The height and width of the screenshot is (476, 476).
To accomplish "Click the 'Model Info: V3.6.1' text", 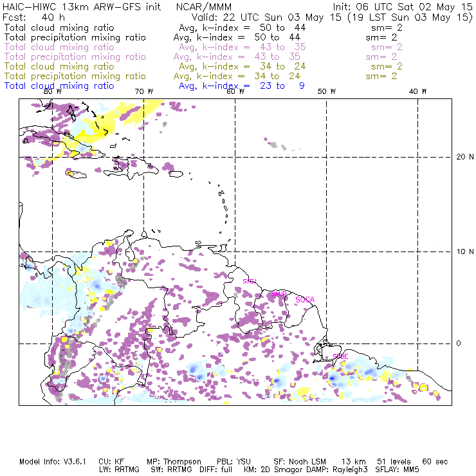I will pyautogui.click(x=53, y=462).
